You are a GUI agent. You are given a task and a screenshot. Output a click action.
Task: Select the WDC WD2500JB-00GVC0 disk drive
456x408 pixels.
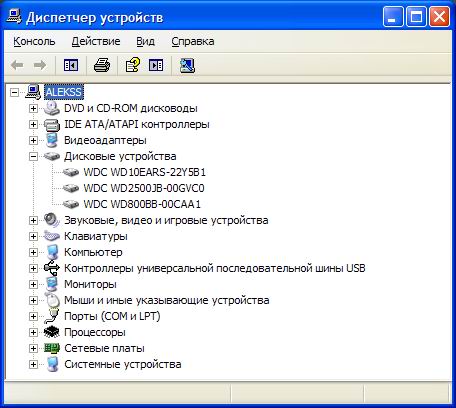coord(144,188)
